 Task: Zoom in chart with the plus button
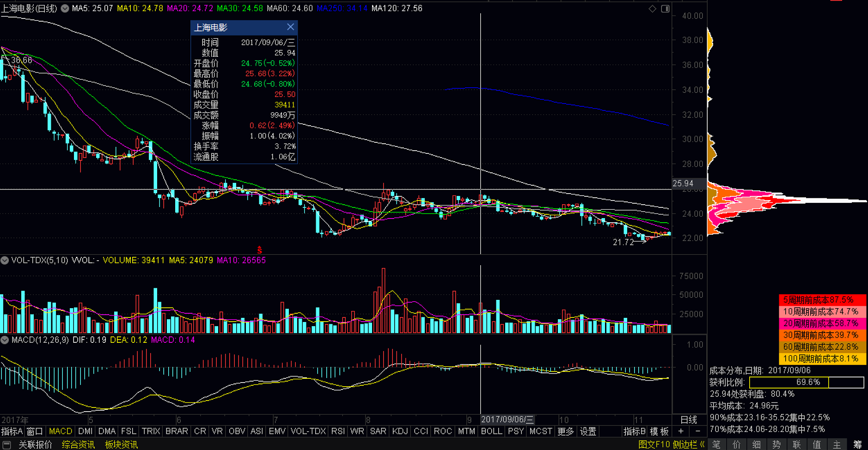(x=681, y=431)
